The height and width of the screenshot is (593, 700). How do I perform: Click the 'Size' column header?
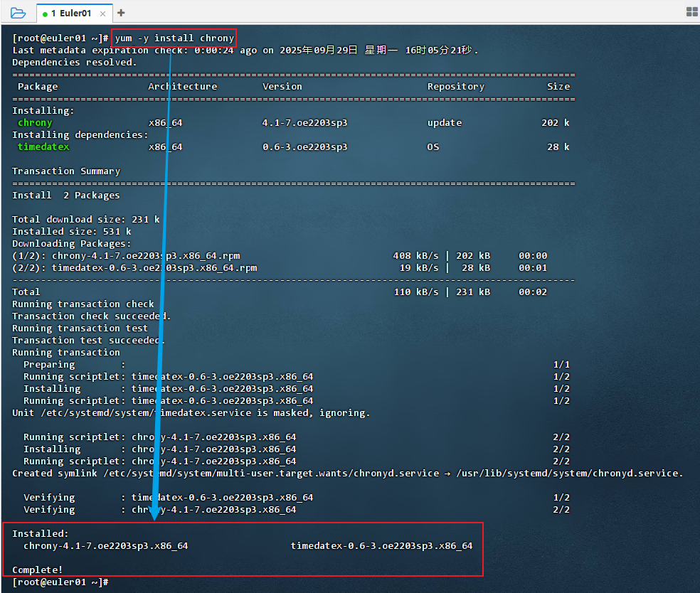point(558,87)
